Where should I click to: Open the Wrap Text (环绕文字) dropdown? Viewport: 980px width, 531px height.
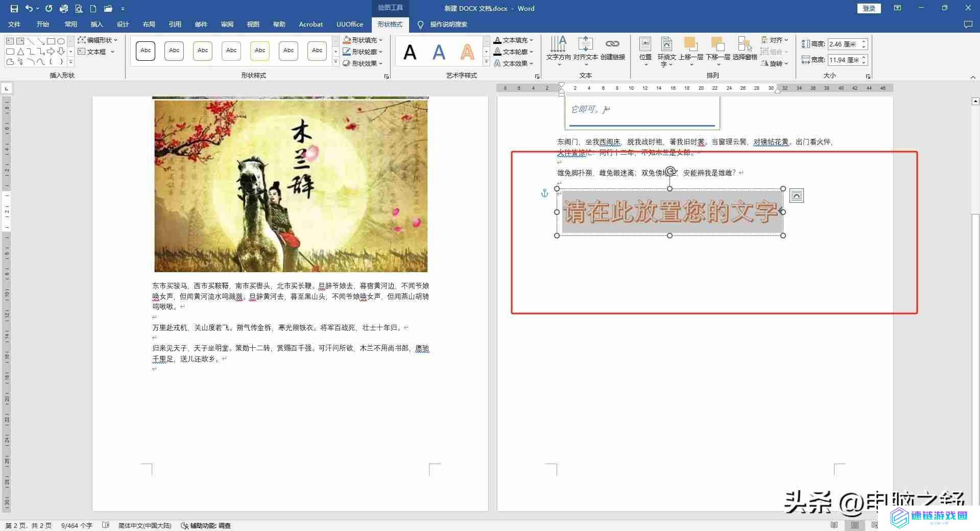point(666,51)
